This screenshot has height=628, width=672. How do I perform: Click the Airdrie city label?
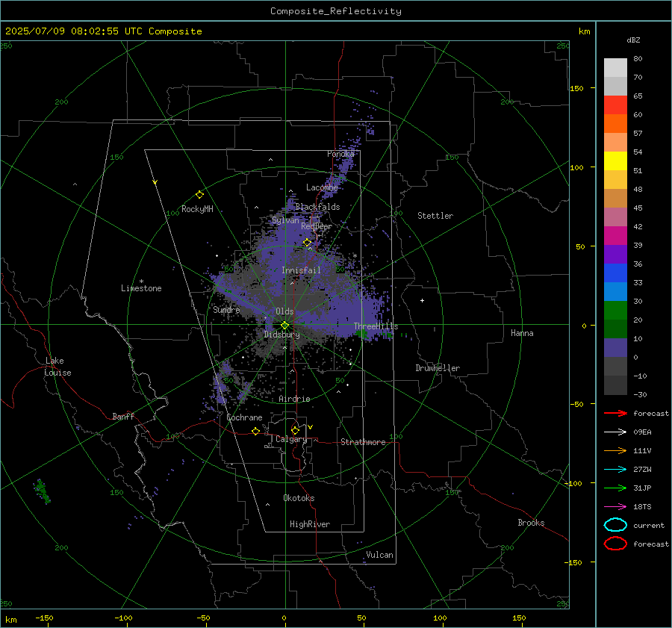pos(294,399)
